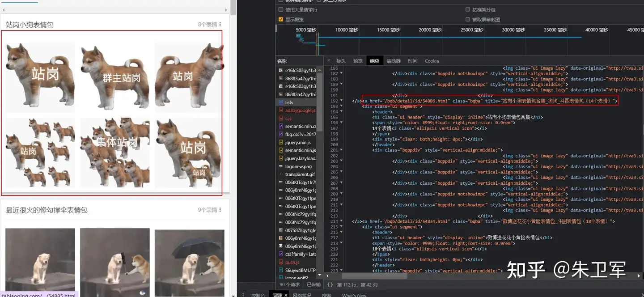The height and width of the screenshot is (297, 644).
Task: Click the S6uyw4BMUTP font file icon
Action: [x=280, y=270]
